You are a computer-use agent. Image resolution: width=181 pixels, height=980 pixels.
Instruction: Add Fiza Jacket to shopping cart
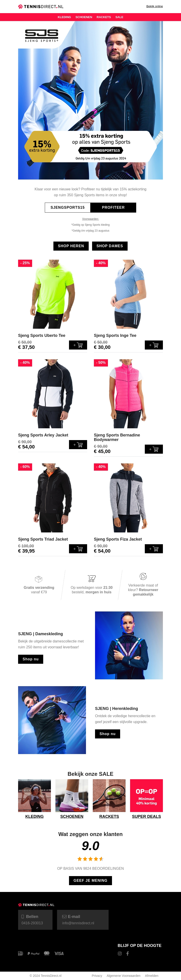pos(154,549)
